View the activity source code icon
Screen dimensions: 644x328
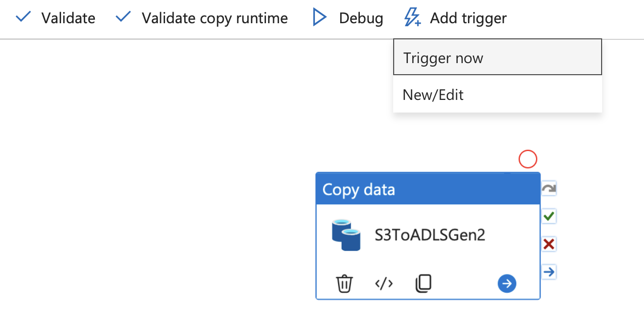pos(384,284)
